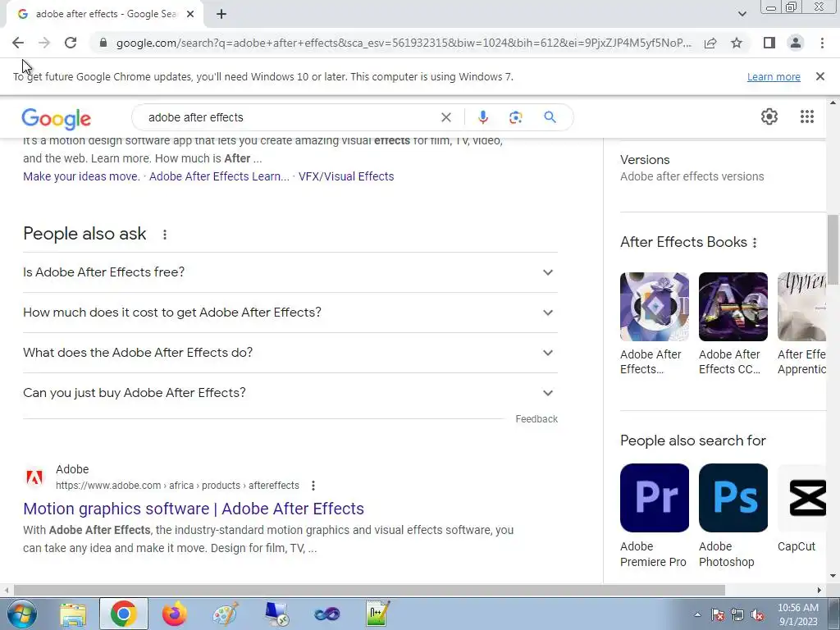The height and width of the screenshot is (630, 840).
Task: Open Adobe After Effects Learn link
Action: click(219, 176)
